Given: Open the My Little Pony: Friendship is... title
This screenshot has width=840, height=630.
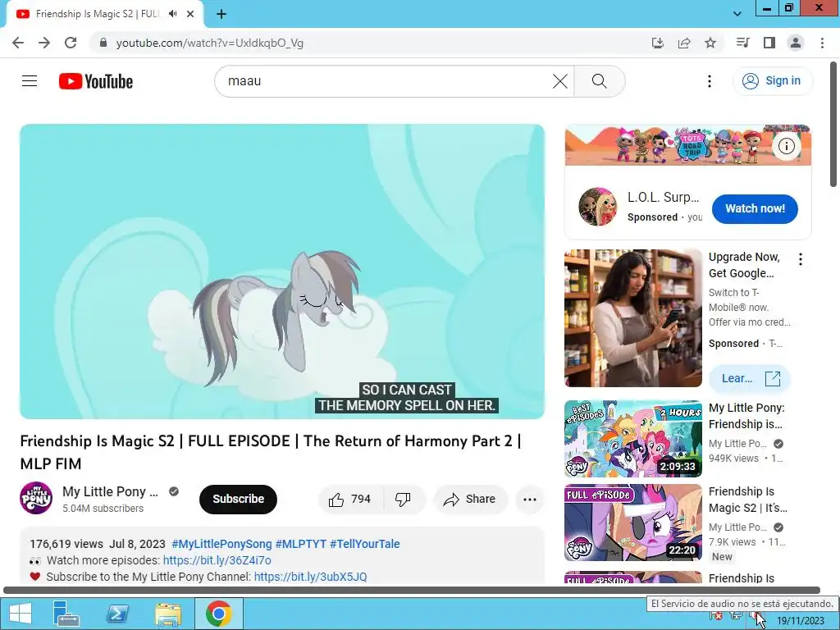Looking at the screenshot, I should [746, 416].
